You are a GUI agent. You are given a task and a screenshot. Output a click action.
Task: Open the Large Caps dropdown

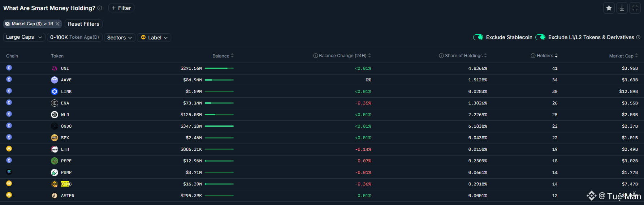click(24, 37)
